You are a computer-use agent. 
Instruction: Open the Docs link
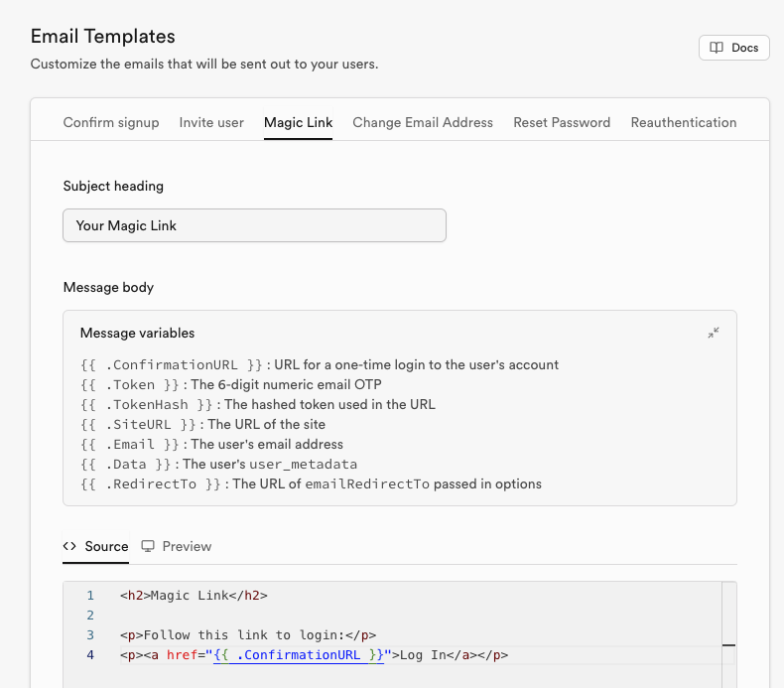tap(734, 48)
